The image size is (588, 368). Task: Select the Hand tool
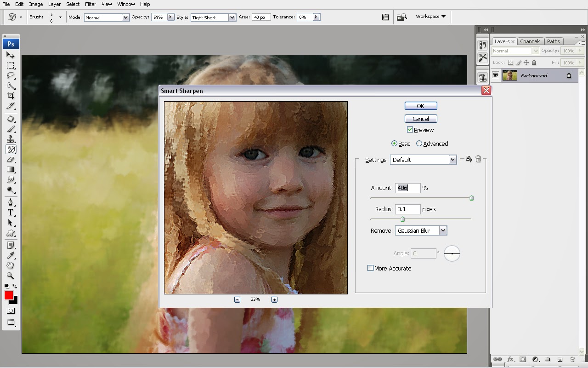pyautogui.click(x=11, y=266)
